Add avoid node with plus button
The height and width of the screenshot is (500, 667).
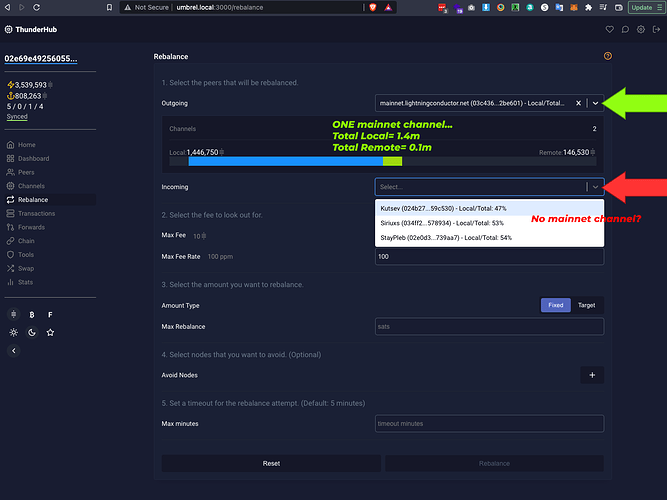point(592,375)
